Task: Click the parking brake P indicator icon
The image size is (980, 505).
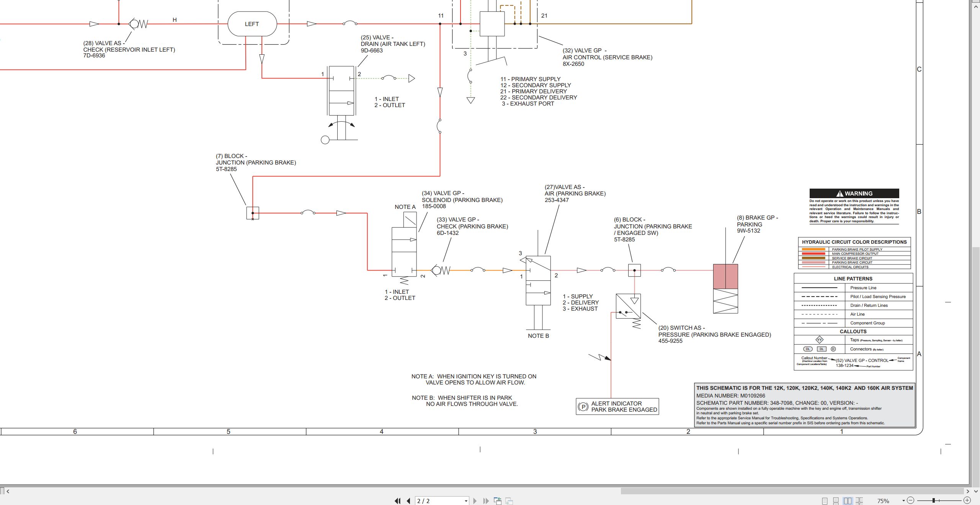Action: [583, 407]
